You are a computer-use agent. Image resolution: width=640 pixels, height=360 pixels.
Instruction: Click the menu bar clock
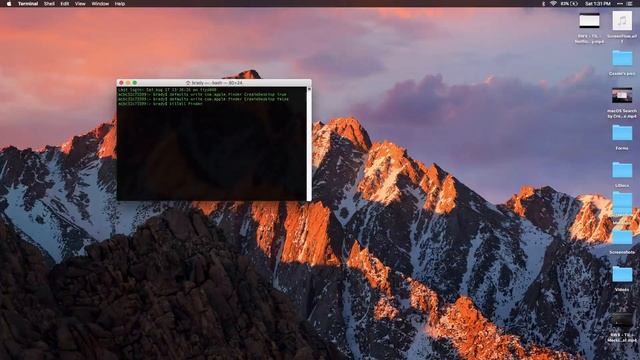(x=598, y=4)
